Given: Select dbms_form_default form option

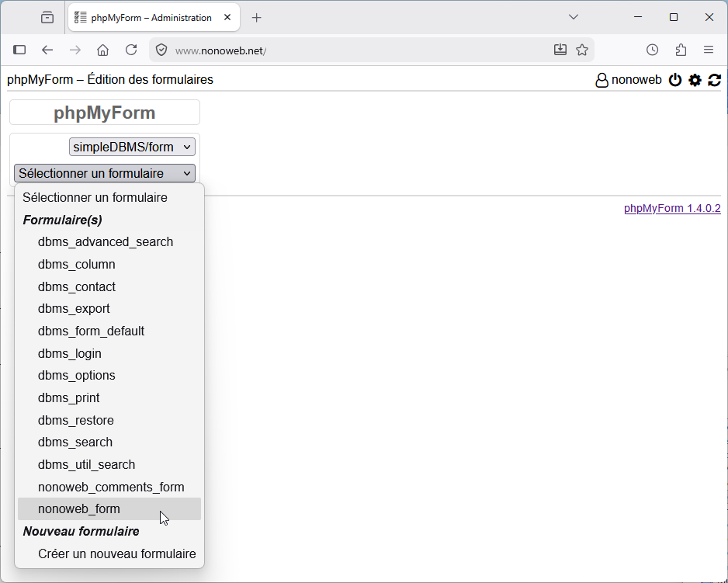Looking at the screenshot, I should (109, 331).
